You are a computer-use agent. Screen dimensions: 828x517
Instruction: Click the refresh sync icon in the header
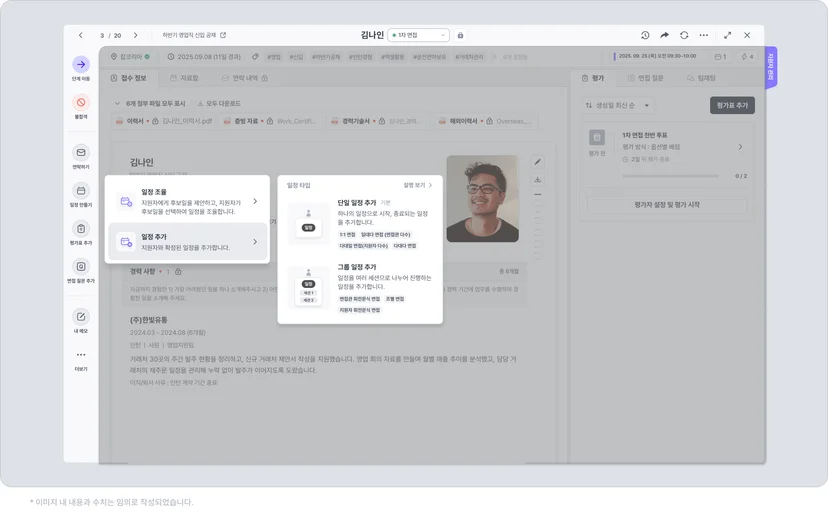(x=684, y=35)
